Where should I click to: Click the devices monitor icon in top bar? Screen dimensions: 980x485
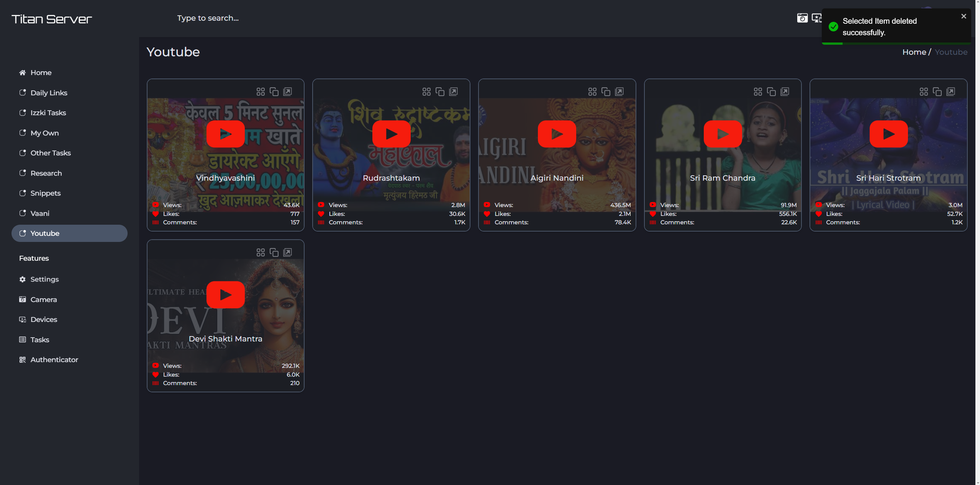[x=816, y=18]
